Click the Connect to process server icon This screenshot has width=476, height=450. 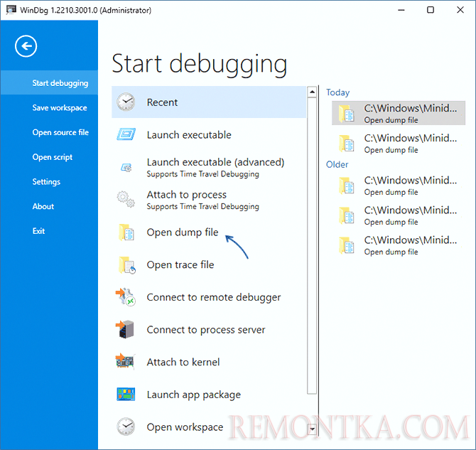pyautogui.click(x=125, y=329)
